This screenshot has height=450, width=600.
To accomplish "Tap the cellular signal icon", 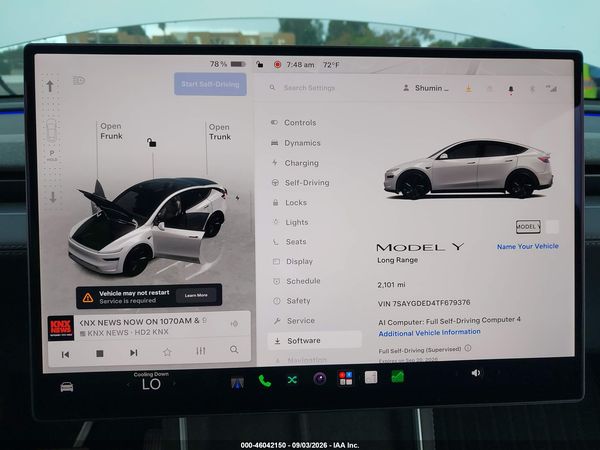I will pos(551,89).
